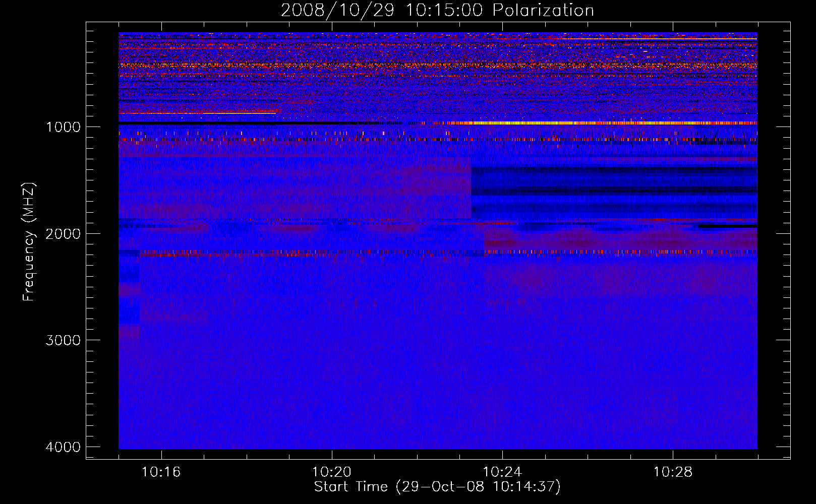
Task: Click the 1000 frequency tick label
Action: (63, 127)
